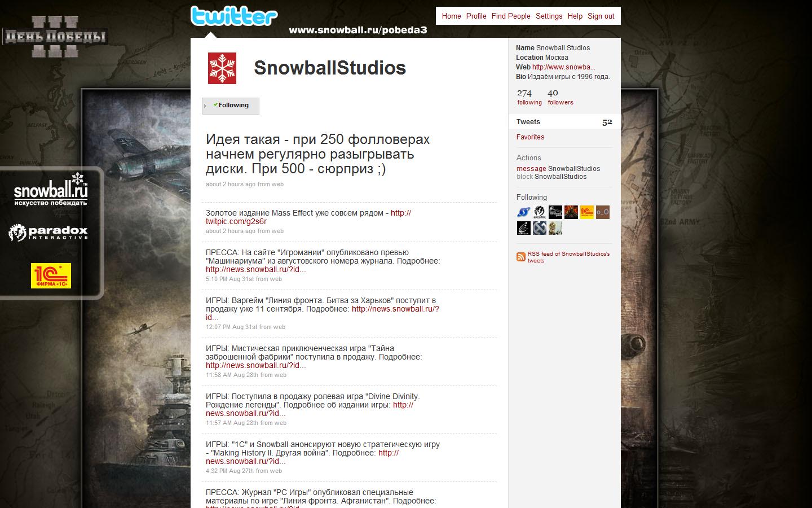812x508 pixels.
Task: Open Settings in the top navigation
Action: (549, 16)
